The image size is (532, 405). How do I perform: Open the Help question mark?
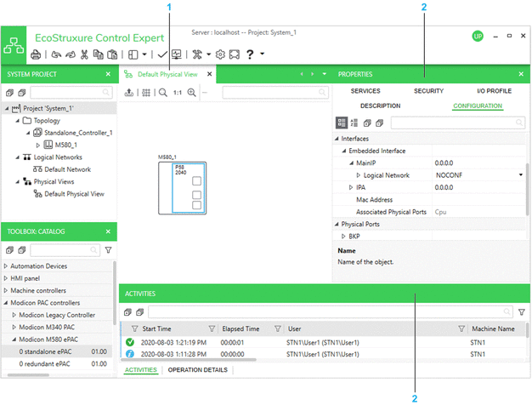click(x=250, y=54)
